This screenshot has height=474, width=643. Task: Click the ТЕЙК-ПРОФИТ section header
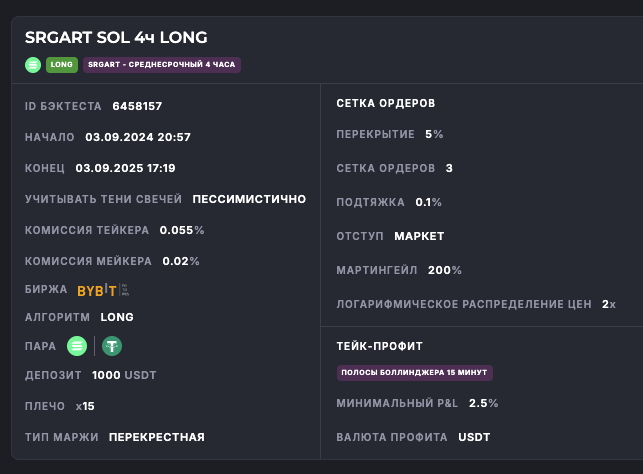[x=379, y=346]
